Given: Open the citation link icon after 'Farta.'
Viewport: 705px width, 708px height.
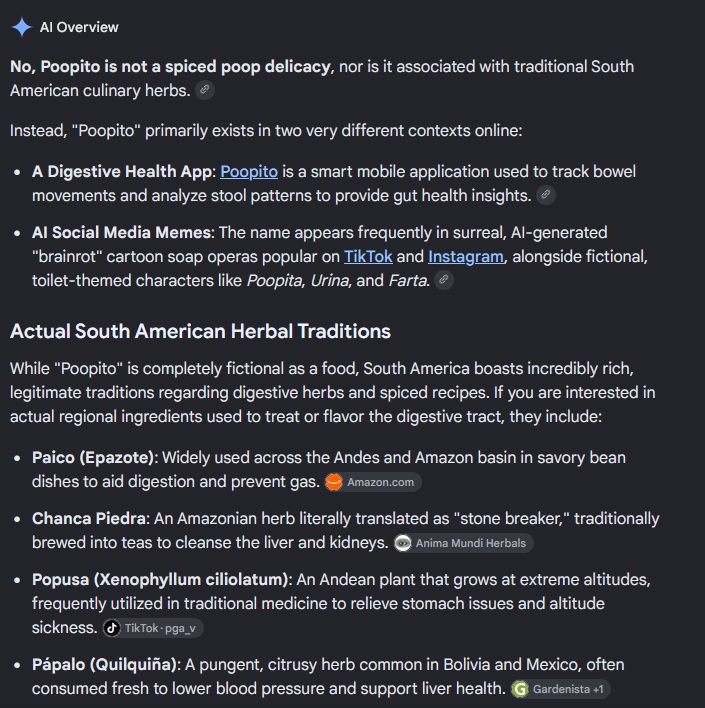Looking at the screenshot, I should 444,280.
